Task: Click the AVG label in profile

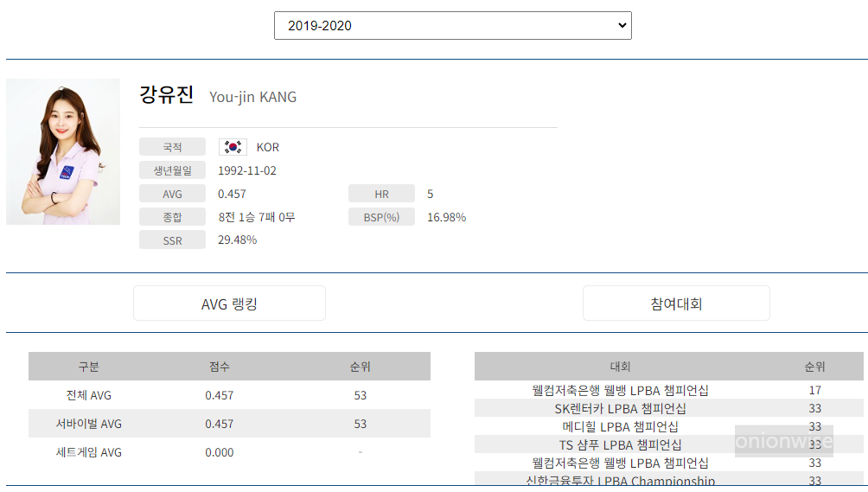Action: coord(172,194)
